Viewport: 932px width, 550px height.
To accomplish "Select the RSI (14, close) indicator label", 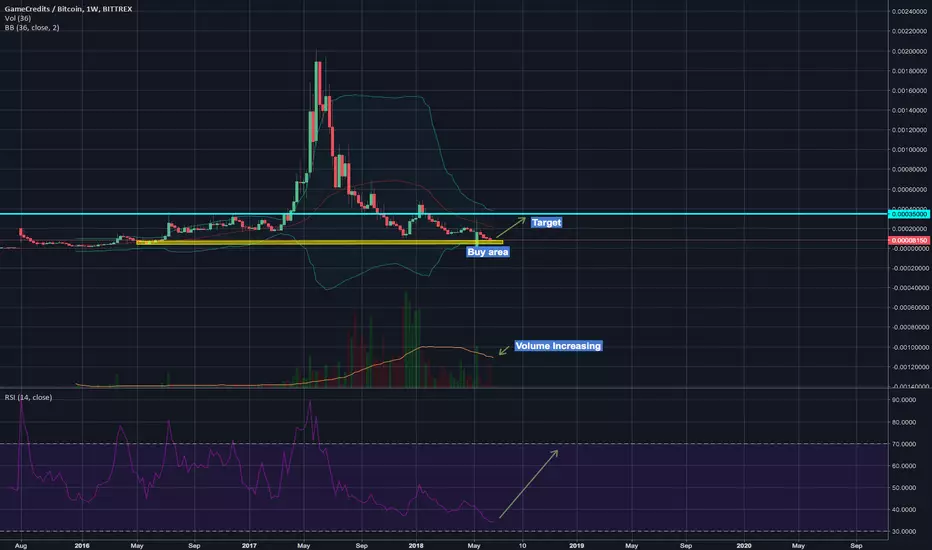I will (x=28, y=397).
